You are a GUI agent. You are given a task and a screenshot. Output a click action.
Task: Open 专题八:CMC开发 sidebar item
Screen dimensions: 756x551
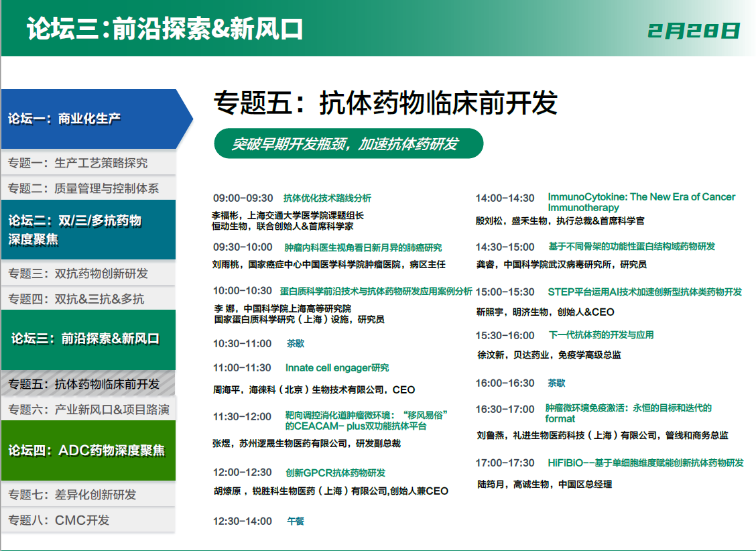point(87,520)
